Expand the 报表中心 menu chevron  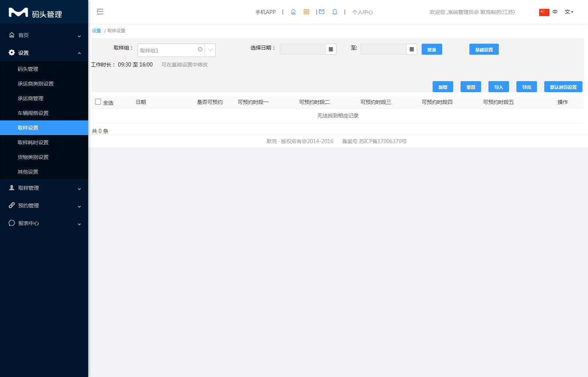pos(79,224)
